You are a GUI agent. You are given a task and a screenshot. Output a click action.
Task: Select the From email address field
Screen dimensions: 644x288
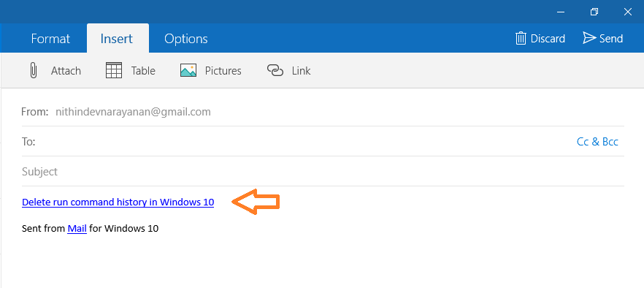133,112
